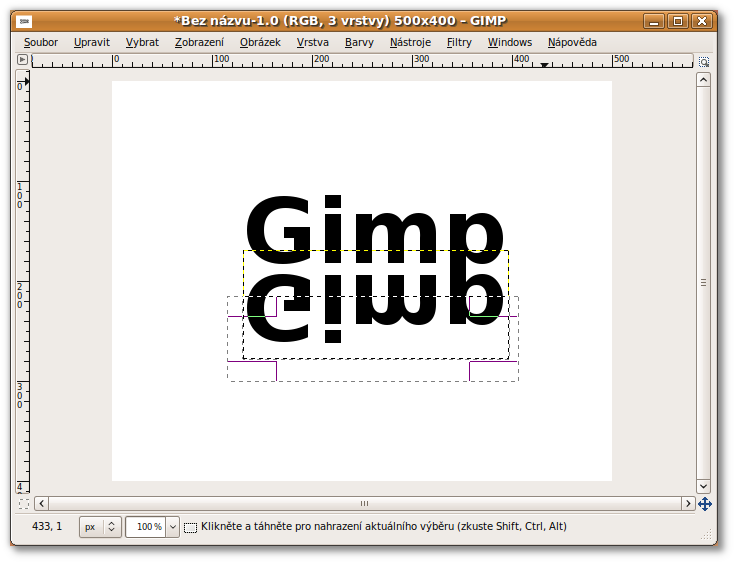The width and height of the screenshot is (735, 563).
Task: Click the vertical scrollbar up arrow
Action: [703, 80]
